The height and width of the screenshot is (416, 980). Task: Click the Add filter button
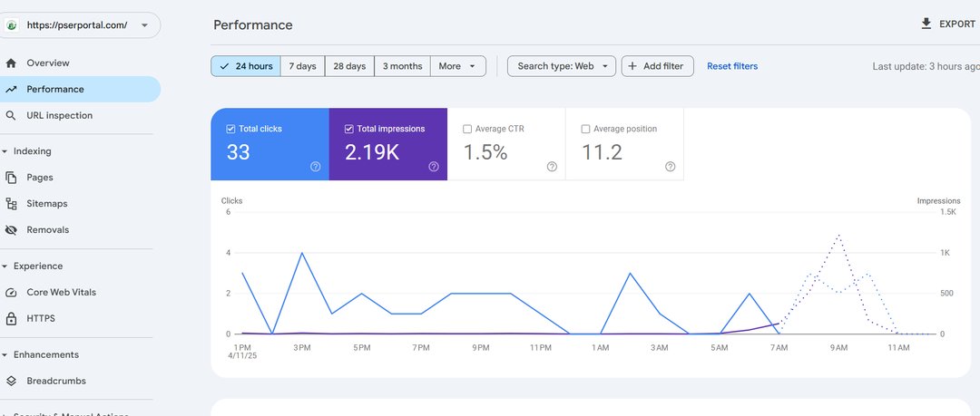pyautogui.click(x=657, y=66)
